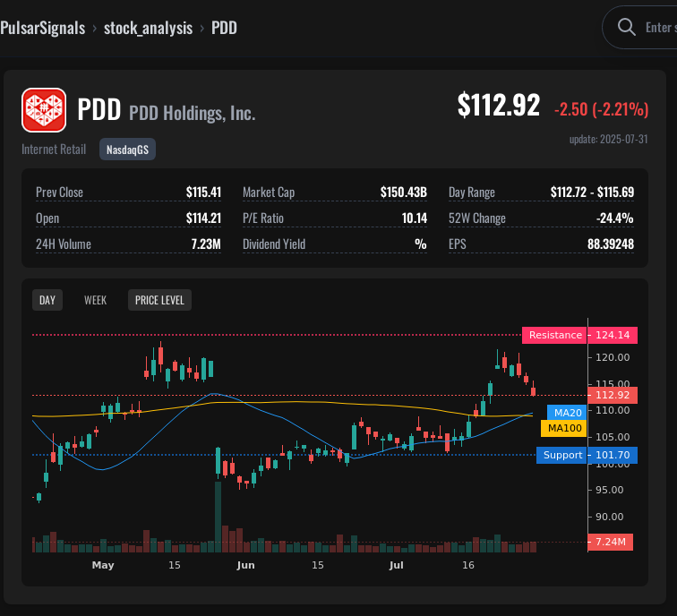Click the NasdaqGS exchange badge
This screenshot has height=616, width=677.
tap(127, 150)
